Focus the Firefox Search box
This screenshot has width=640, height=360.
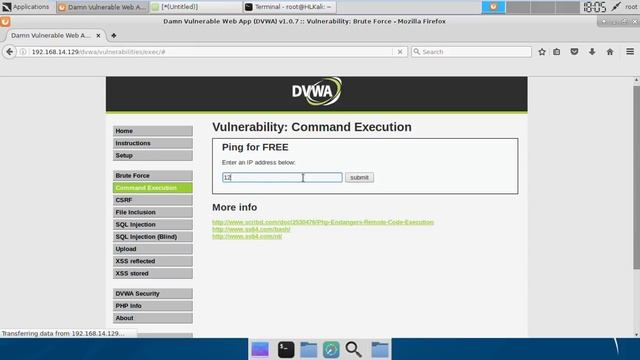pos(471,52)
